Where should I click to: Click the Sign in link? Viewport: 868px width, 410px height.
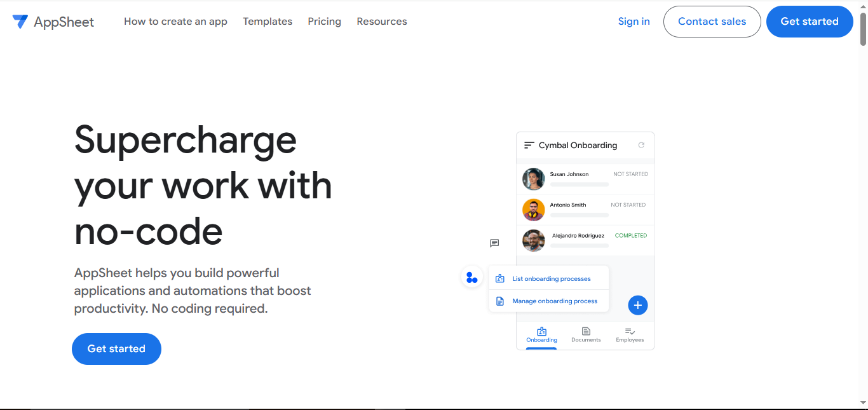point(634,22)
